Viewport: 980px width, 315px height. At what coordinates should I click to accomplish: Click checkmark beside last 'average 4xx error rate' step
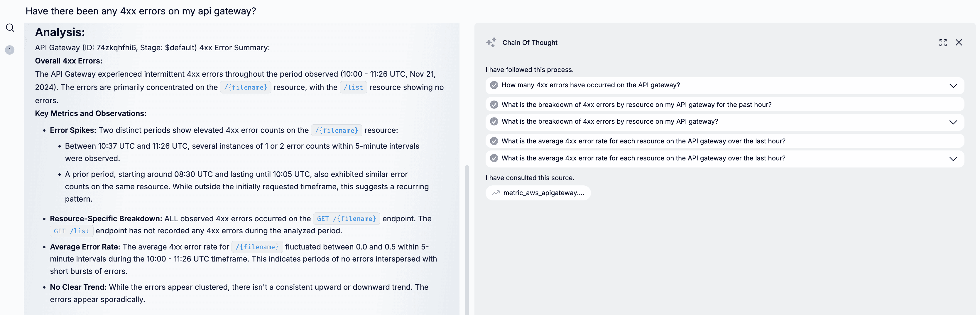[x=494, y=158]
